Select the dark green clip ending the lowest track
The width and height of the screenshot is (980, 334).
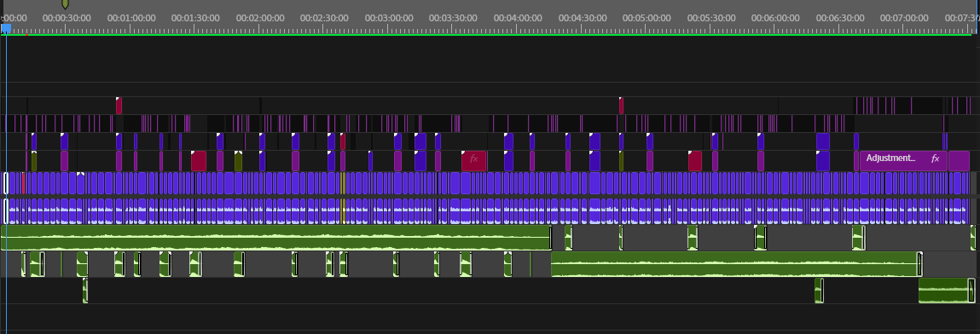947,291
